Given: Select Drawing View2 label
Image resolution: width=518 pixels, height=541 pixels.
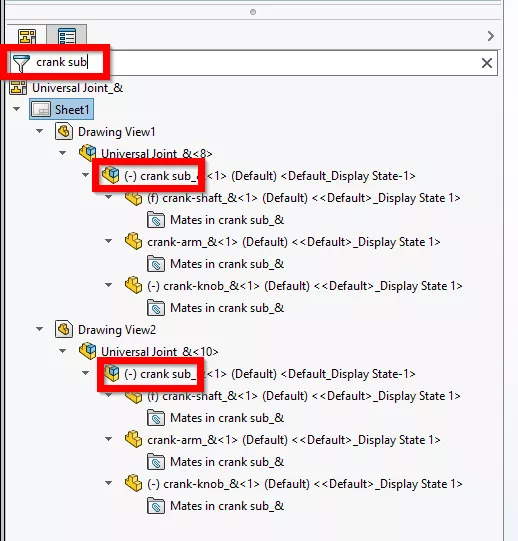Looking at the screenshot, I should (x=117, y=330).
